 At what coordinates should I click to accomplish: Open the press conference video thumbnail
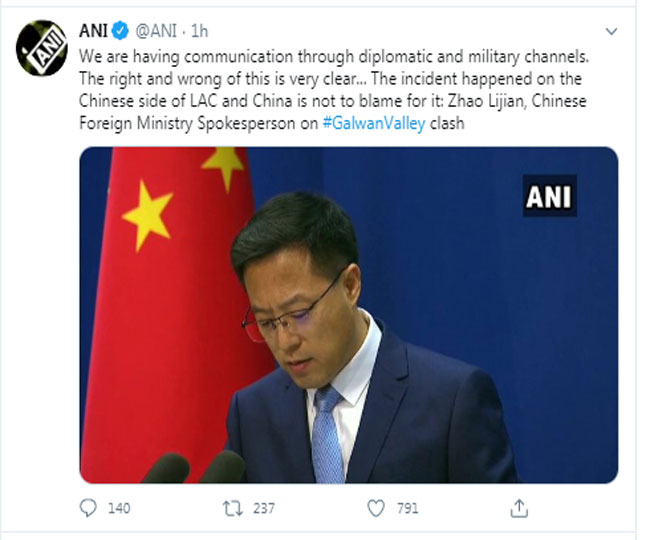(349, 315)
